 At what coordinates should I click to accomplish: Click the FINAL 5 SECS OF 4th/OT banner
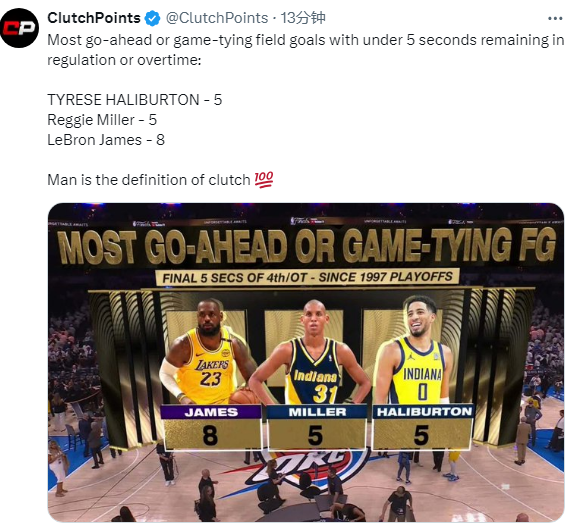[307, 277]
